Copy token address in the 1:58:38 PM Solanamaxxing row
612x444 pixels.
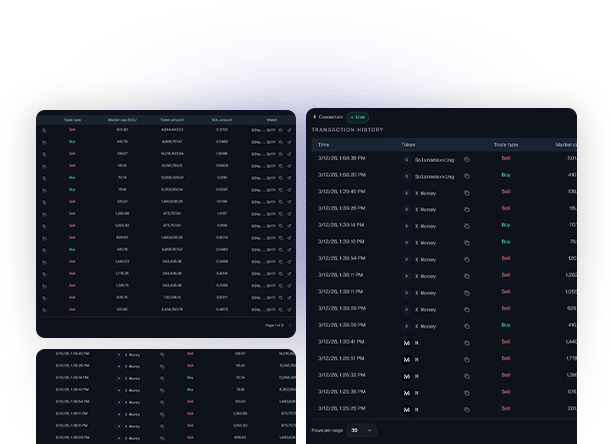point(466,159)
